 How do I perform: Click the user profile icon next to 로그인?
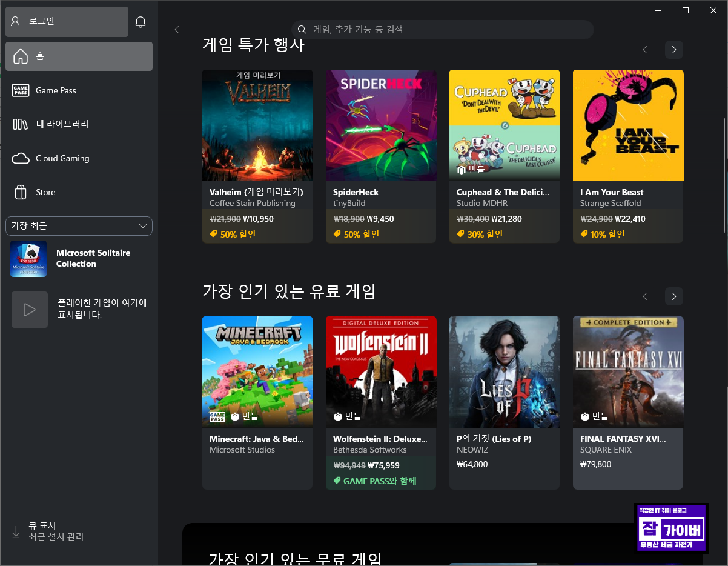pos(16,21)
